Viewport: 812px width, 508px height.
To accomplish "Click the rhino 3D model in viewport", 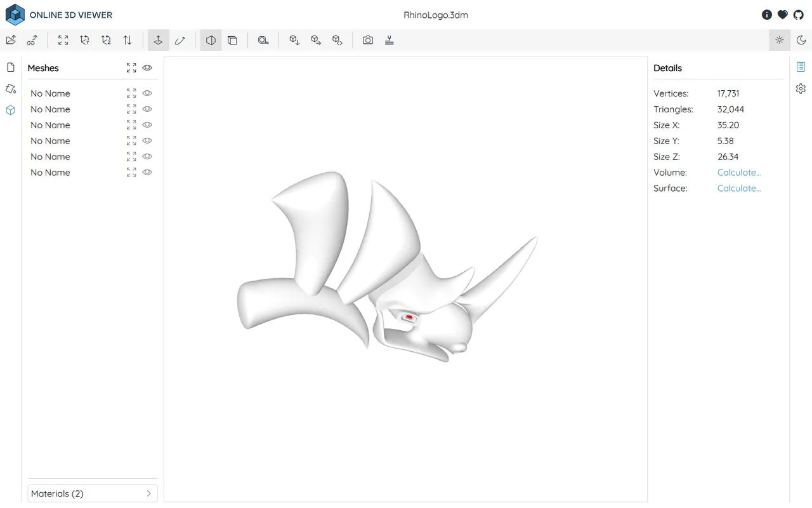I will pyautogui.click(x=387, y=267).
